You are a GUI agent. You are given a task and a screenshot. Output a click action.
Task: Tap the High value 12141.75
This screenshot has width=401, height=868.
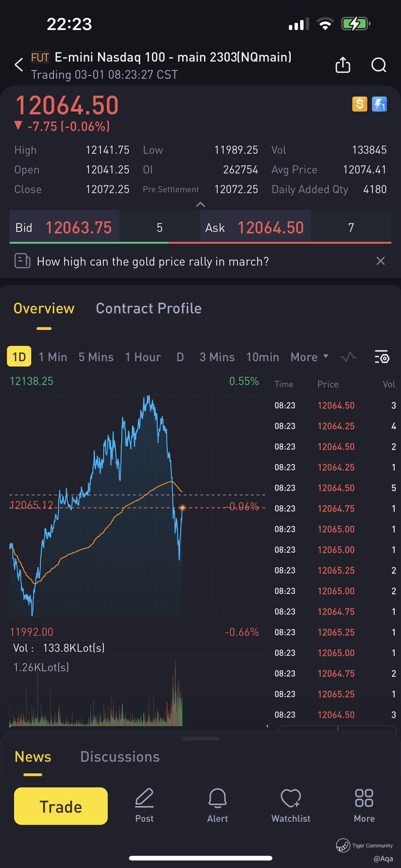point(107,150)
